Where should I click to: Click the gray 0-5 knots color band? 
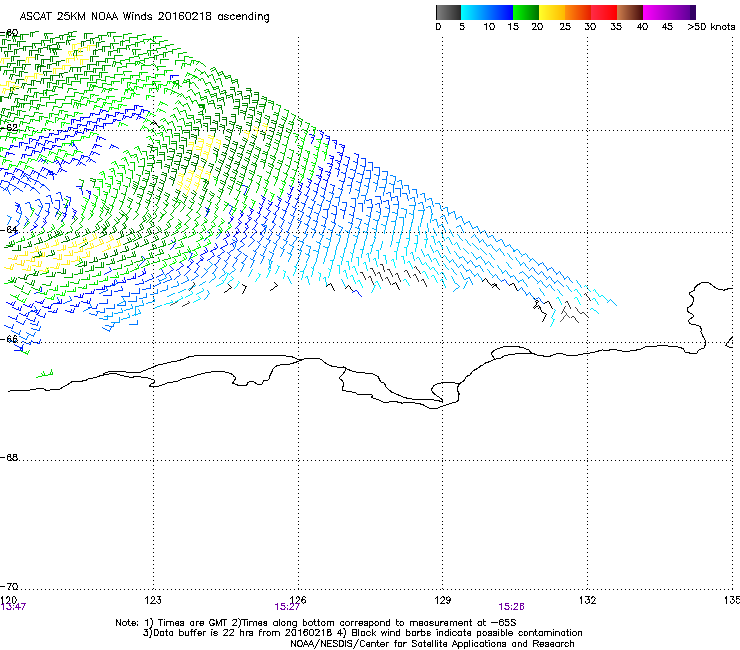pos(448,12)
